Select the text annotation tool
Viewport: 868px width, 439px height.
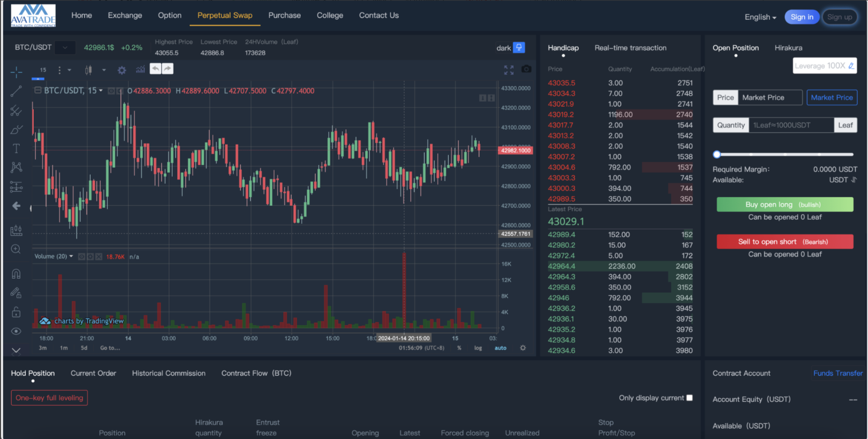16,148
